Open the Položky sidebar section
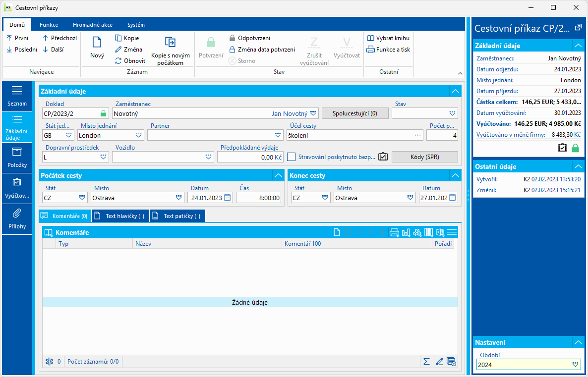Viewport: 588px width, 377px height. click(17, 158)
